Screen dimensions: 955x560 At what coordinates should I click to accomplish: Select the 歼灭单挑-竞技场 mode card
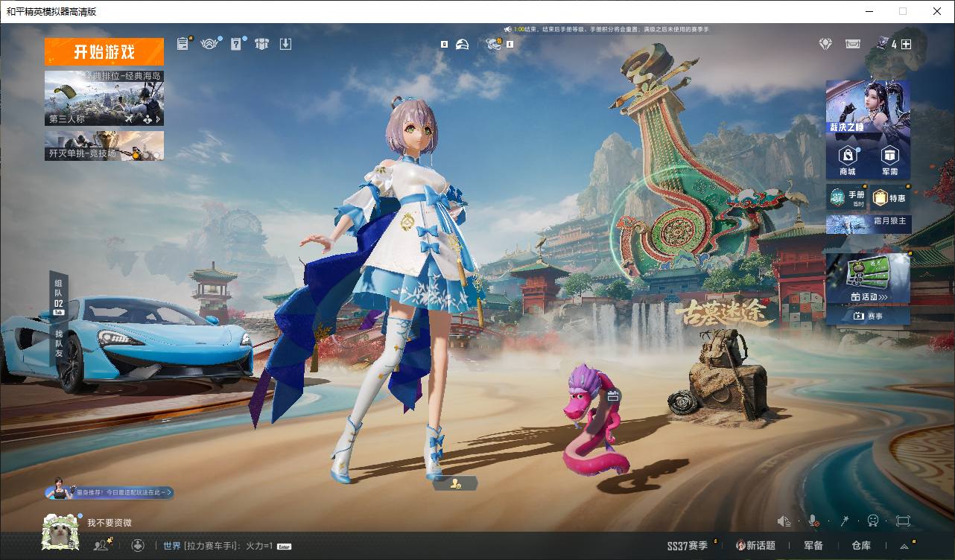click(104, 146)
